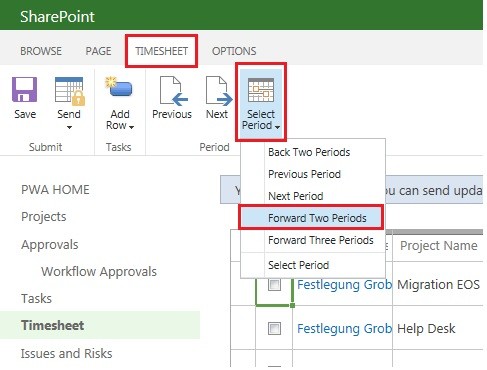Image resolution: width=487 pixels, height=370 pixels.
Task: Tick the checkbox for Migration EOS row
Action: coord(274,285)
